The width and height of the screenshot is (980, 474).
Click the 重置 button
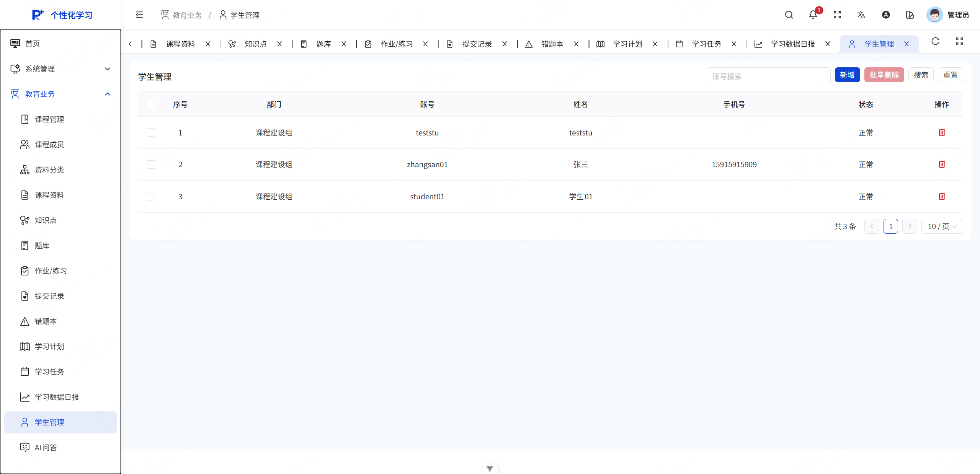[x=950, y=75]
